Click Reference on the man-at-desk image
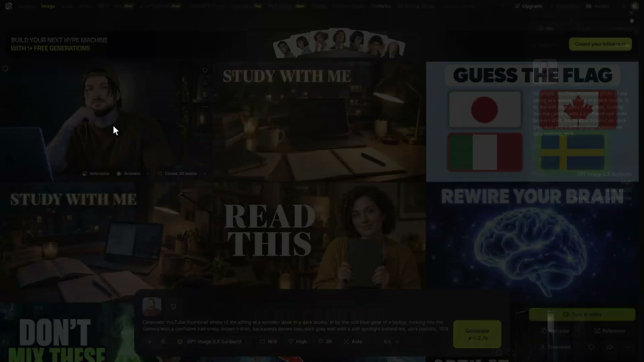 [96, 174]
